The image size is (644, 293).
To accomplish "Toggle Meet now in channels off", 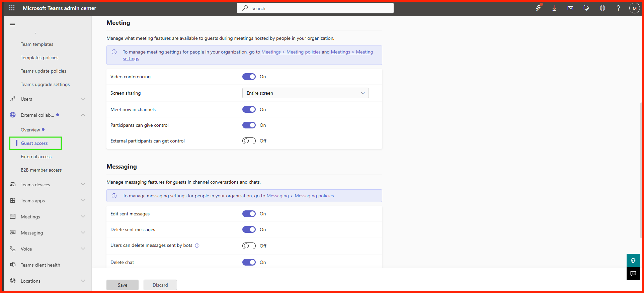I will tap(249, 109).
